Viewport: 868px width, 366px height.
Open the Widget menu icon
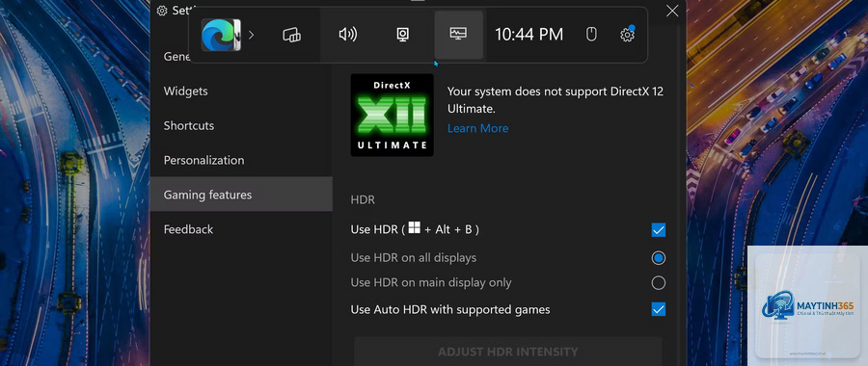click(x=291, y=35)
